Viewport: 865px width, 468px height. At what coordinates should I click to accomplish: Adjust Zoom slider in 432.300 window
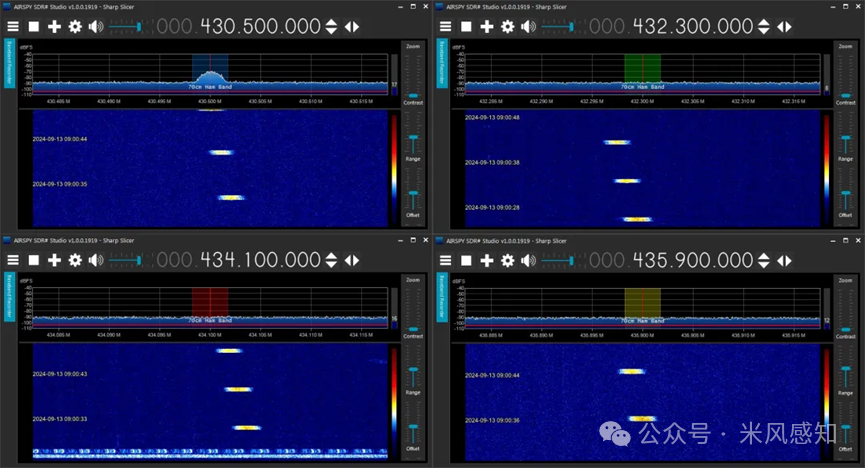tap(846, 75)
